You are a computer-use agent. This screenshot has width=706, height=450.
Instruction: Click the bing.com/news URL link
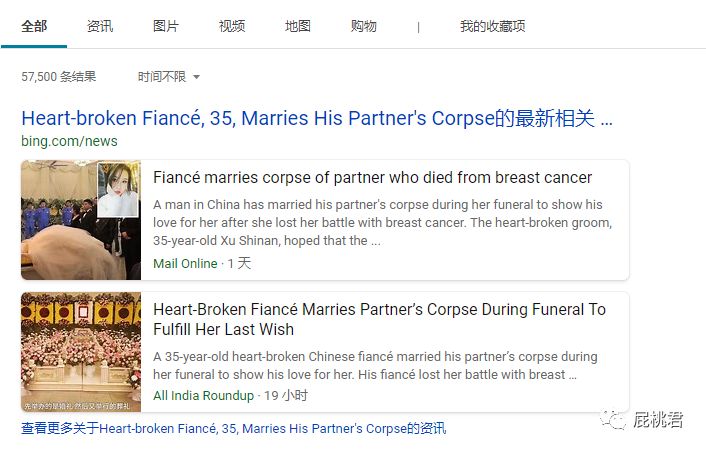(69, 141)
